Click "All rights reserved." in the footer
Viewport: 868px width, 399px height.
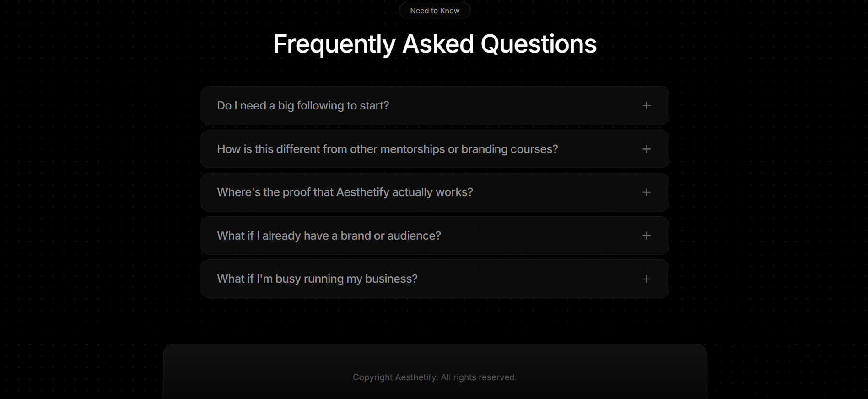pyautogui.click(x=479, y=377)
